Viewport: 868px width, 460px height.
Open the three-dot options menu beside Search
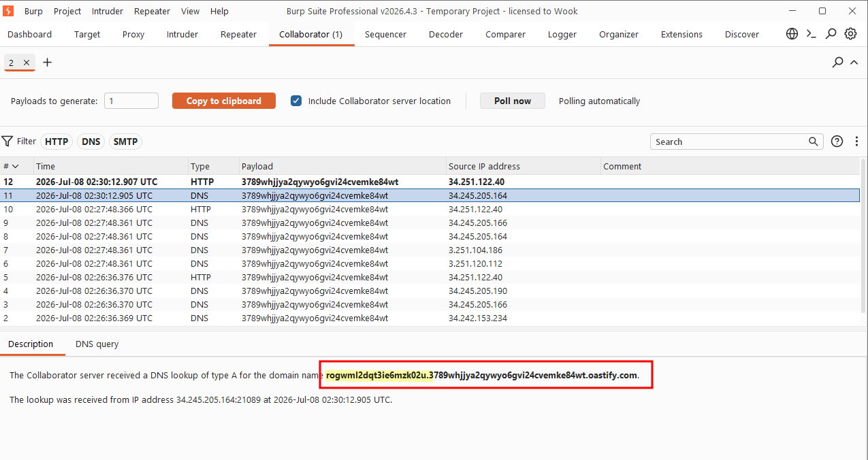coord(856,142)
